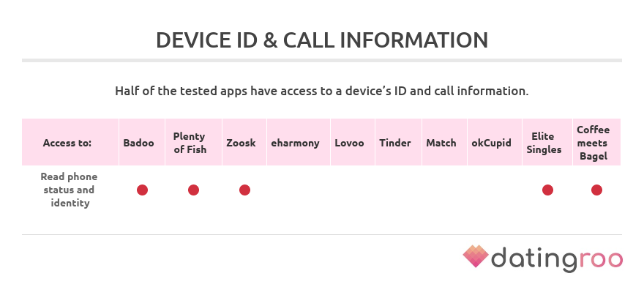Viewport: 644px width, 287px height.
Task: Click the datingroo brand name text
Action: (557, 259)
